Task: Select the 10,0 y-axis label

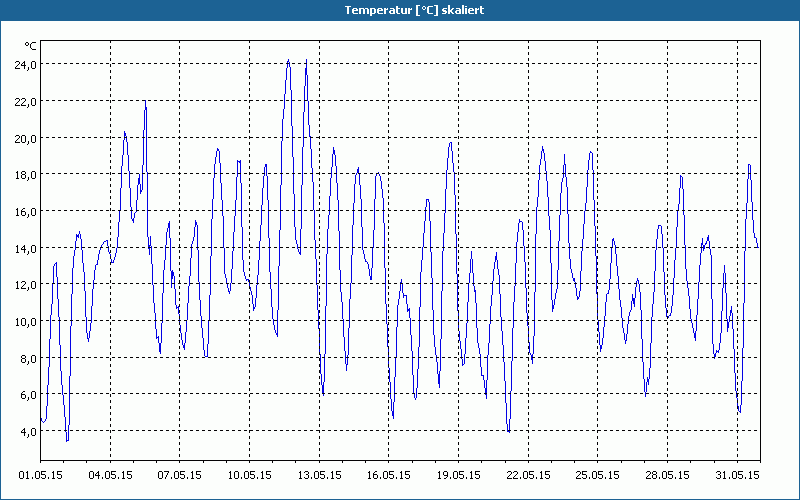Action: (27, 321)
